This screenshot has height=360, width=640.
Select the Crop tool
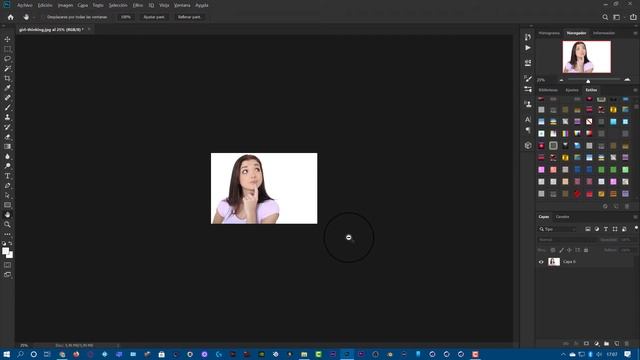pos(7,78)
